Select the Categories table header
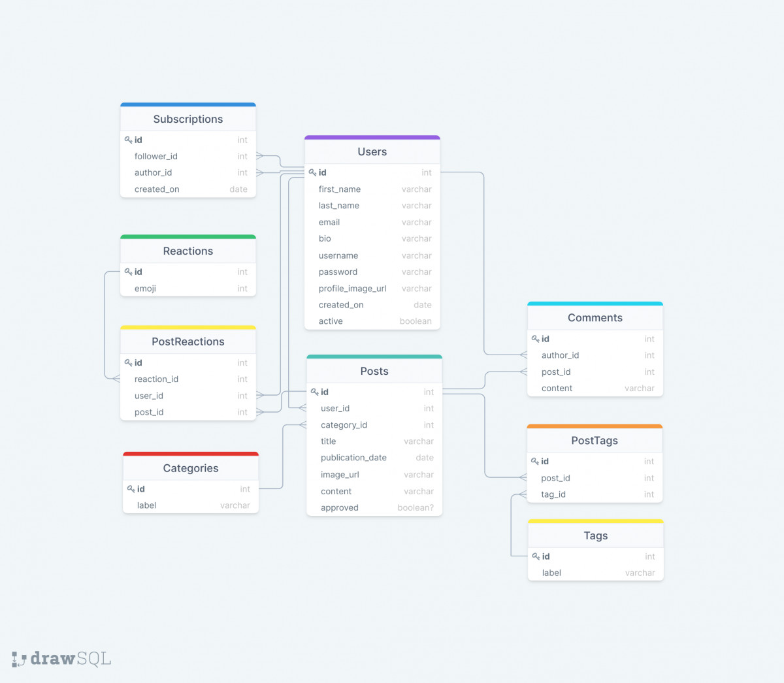 [191, 468]
